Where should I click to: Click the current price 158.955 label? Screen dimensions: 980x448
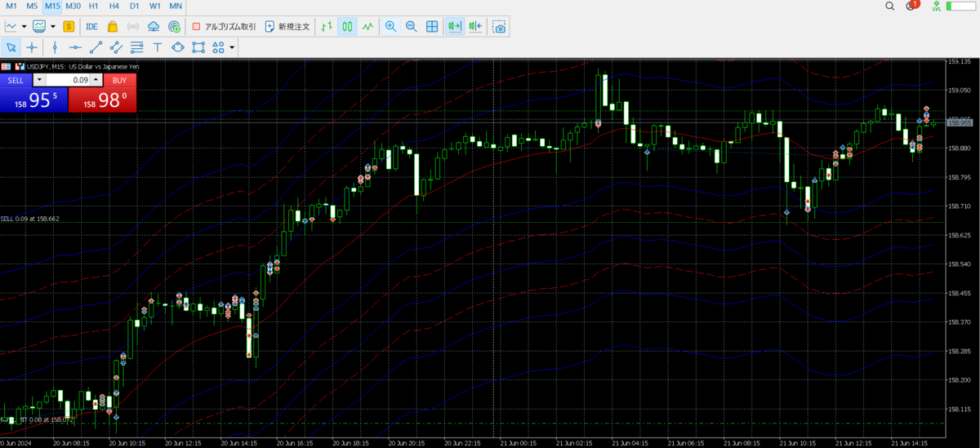click(x=960, y=122)
